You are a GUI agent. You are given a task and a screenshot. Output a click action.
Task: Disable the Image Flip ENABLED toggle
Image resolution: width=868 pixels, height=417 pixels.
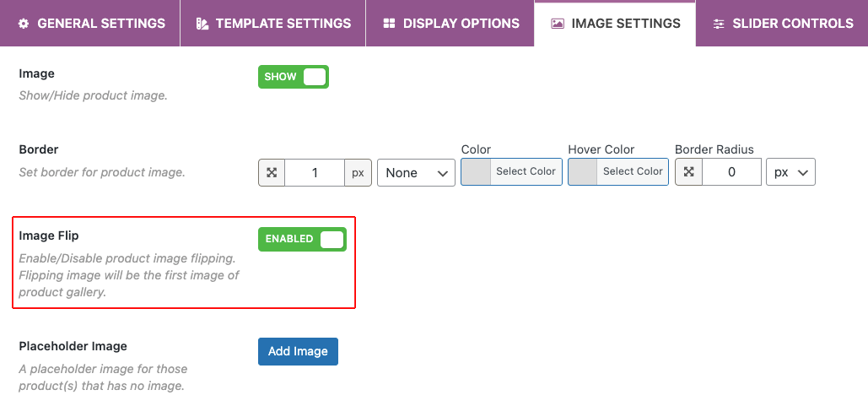[302, 239]
